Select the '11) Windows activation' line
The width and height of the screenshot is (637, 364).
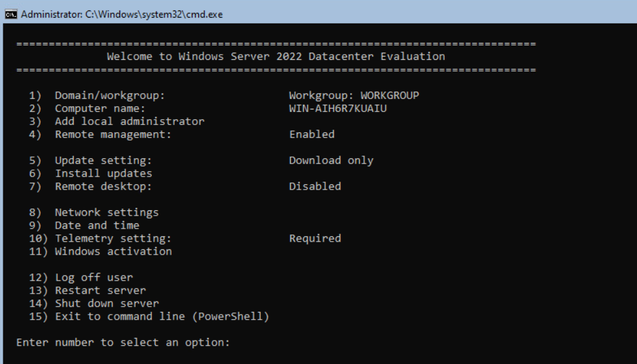(x=100, y=251)
